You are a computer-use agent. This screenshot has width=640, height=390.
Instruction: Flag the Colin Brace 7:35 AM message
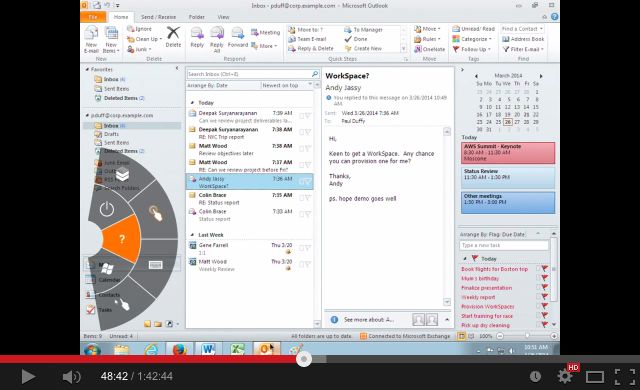tap(308, 198)
